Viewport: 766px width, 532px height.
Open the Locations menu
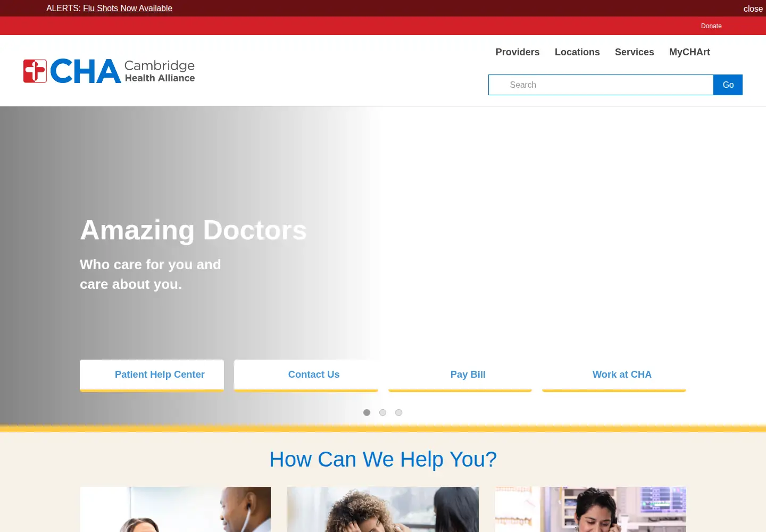577,52
